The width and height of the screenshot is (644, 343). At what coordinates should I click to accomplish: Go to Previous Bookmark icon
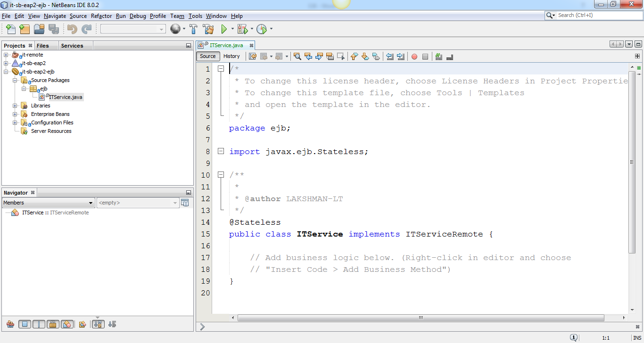tap(355, 57)
